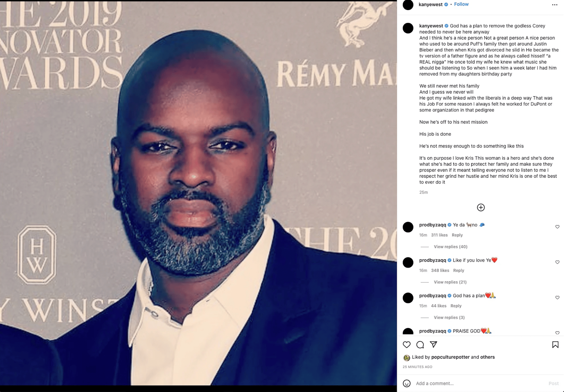The height and width of the screenshot is (392, 564).
Task: Open the three-dot more options menu
Action: tap(555, 5)
